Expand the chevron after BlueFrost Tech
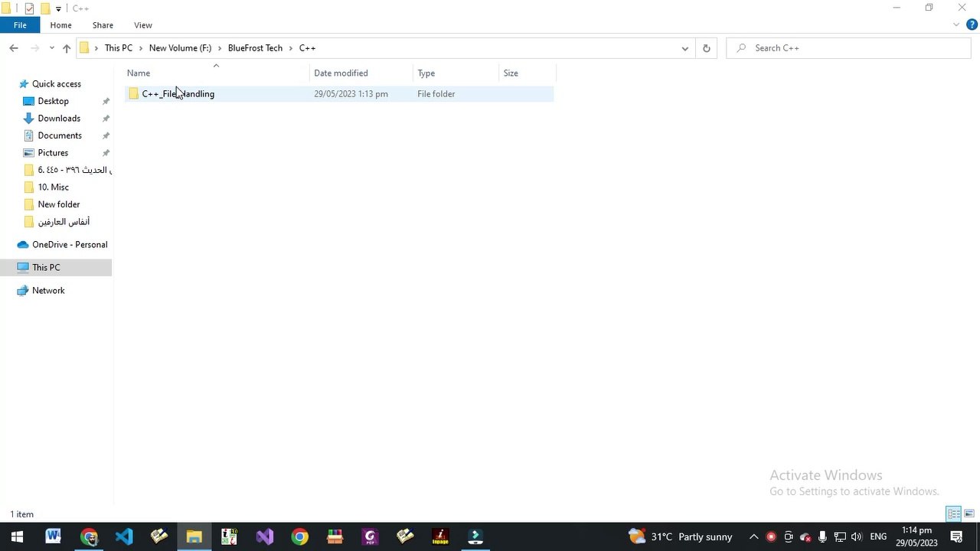The height and width of the screenshot is (551, 980). 291,47
